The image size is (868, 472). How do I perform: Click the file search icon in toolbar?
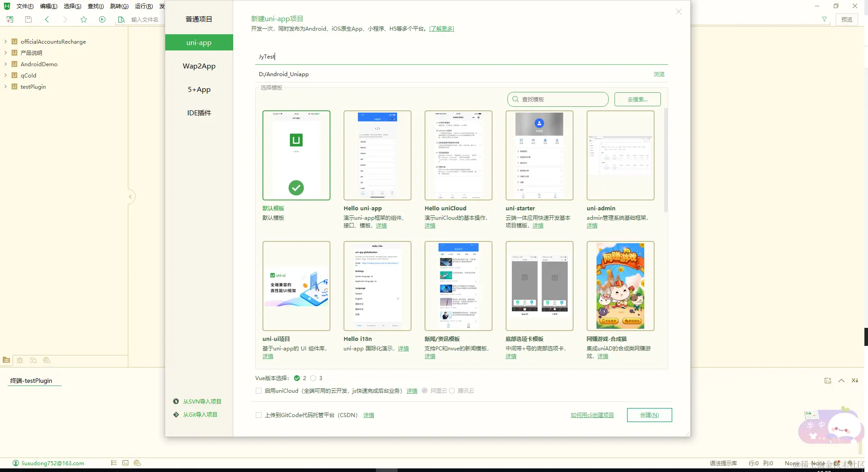(x=121, y=19)
